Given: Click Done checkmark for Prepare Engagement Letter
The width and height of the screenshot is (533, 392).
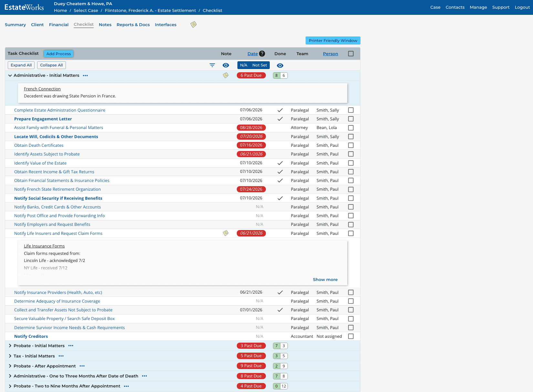Looking at the screenshot, I should 280,119.
